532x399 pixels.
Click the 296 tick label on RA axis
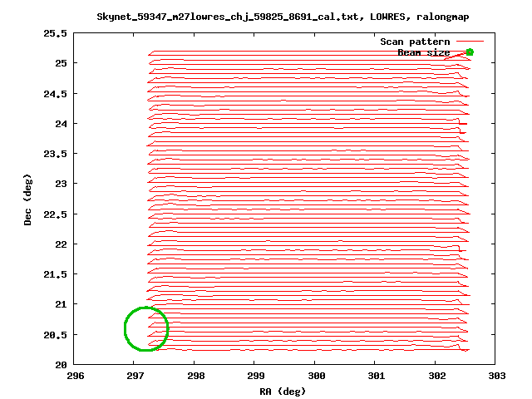point(75,375)
